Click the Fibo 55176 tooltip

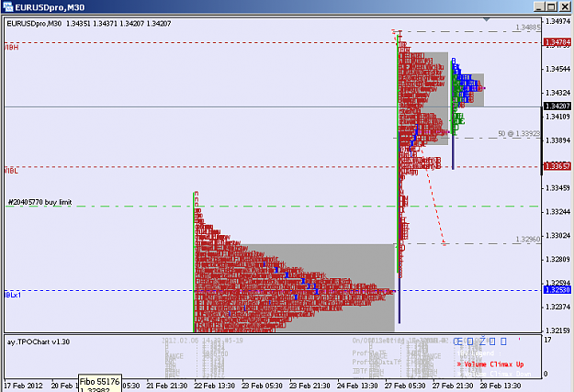point(100,383)
